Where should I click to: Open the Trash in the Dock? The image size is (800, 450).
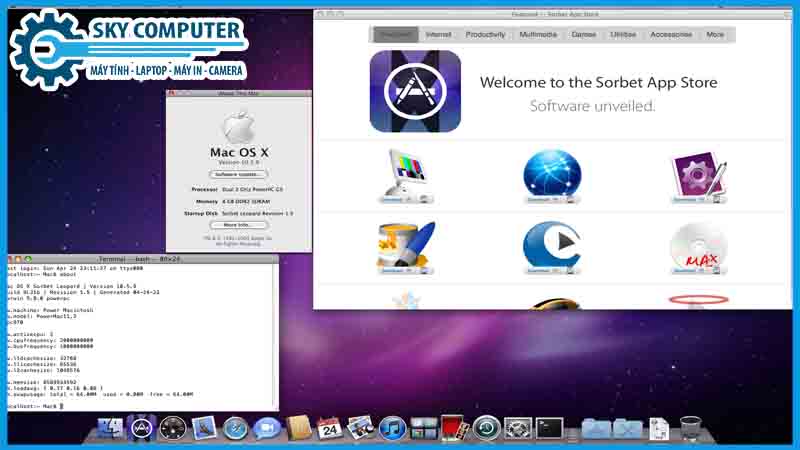tap(691, 429)
